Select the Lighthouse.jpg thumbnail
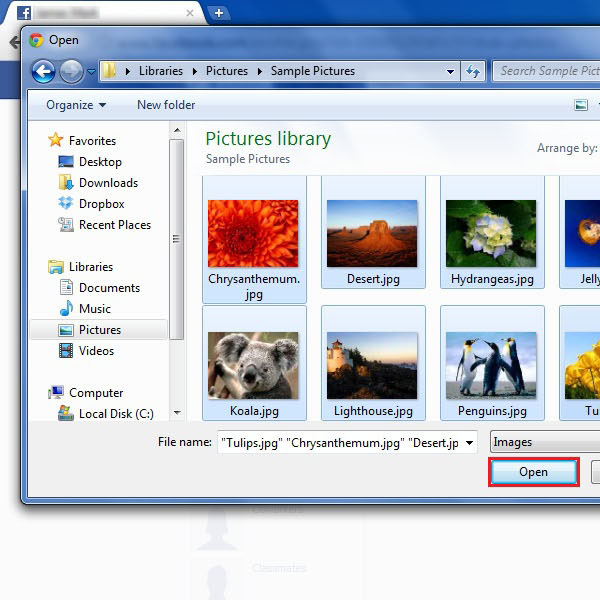Viewport: 600px width, 600px height. pyautogui.click(x=373, y=363)
